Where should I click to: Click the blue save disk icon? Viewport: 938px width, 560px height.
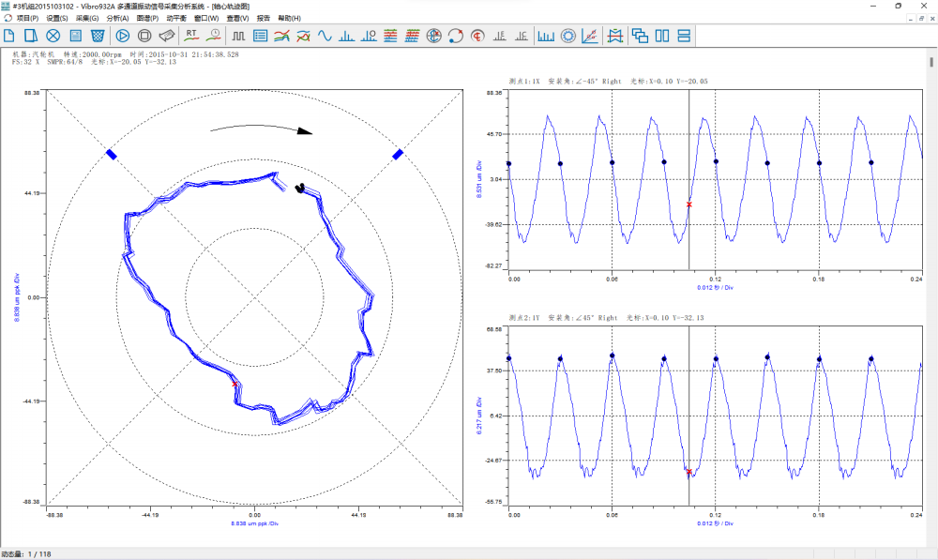75,36
